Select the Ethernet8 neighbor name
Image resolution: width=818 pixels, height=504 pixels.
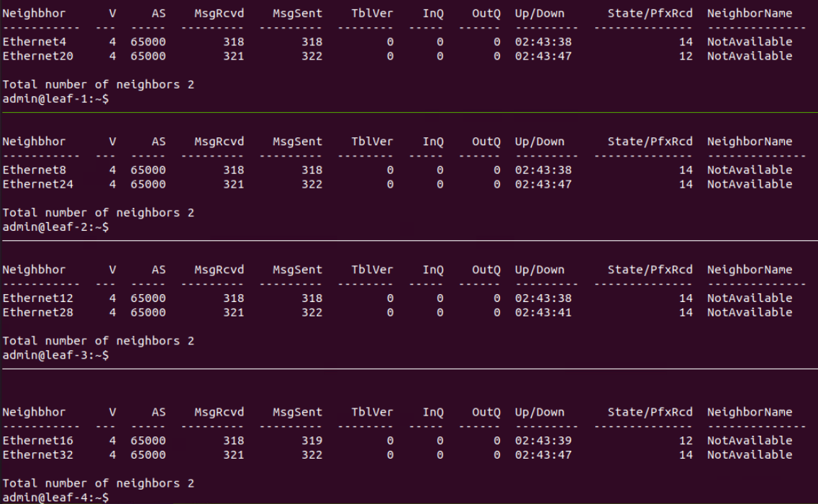click(x=35, y=170)
